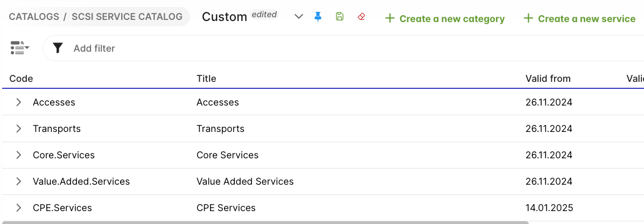The image size is (644, 224).
Task: Reset view using the red eraser icon
Action: point(361,17)
